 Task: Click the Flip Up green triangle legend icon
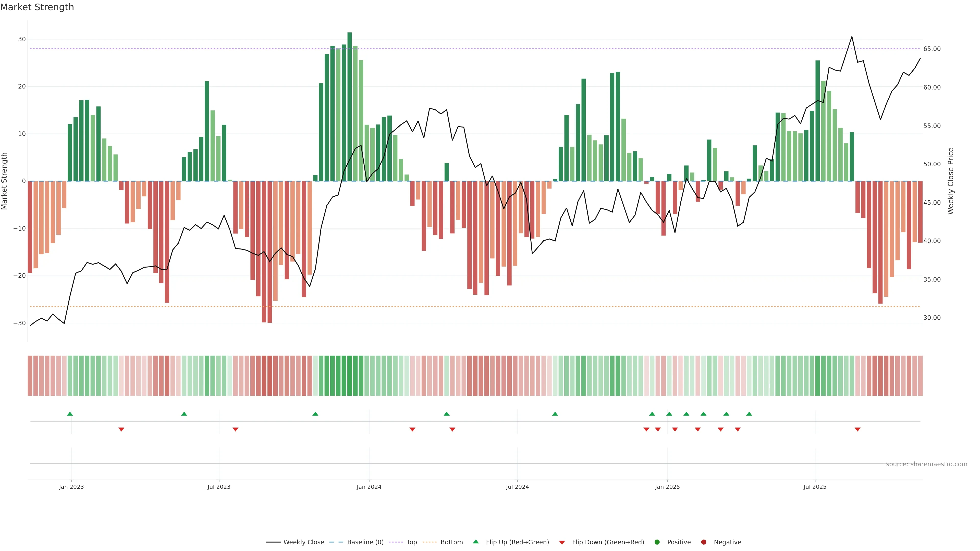pyautogui.click(x=475, y=542)
